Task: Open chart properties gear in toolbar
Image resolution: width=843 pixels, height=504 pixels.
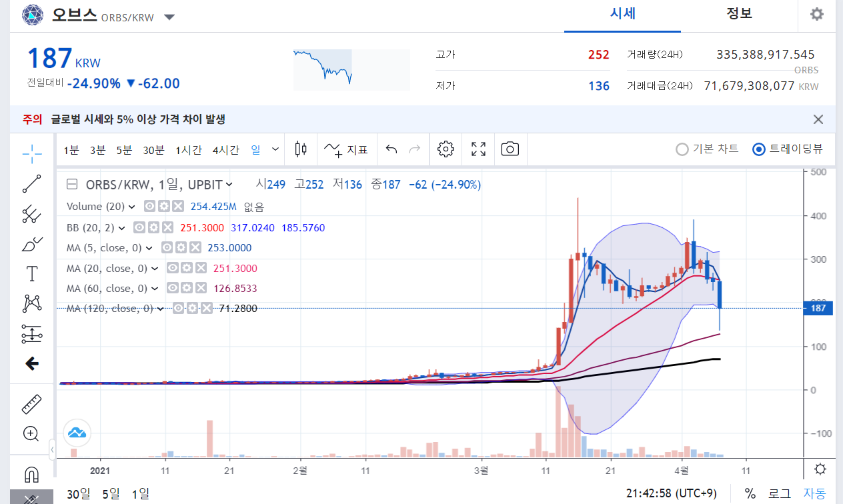Action: [x=446, y=149]
